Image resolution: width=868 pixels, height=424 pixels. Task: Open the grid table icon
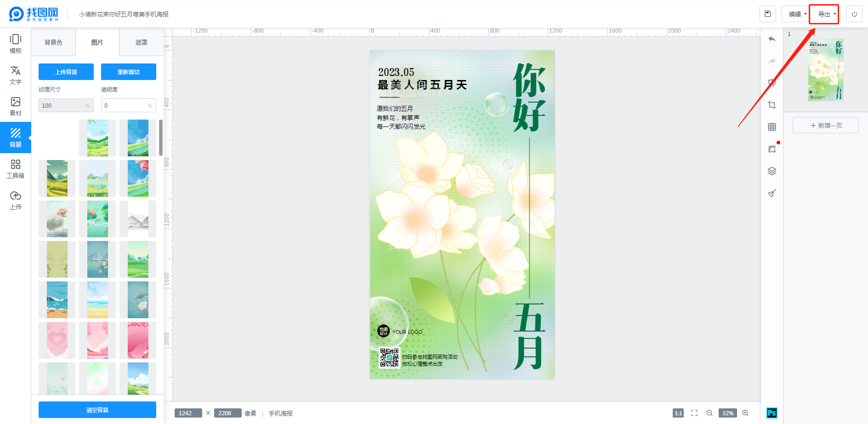(772, 127)
